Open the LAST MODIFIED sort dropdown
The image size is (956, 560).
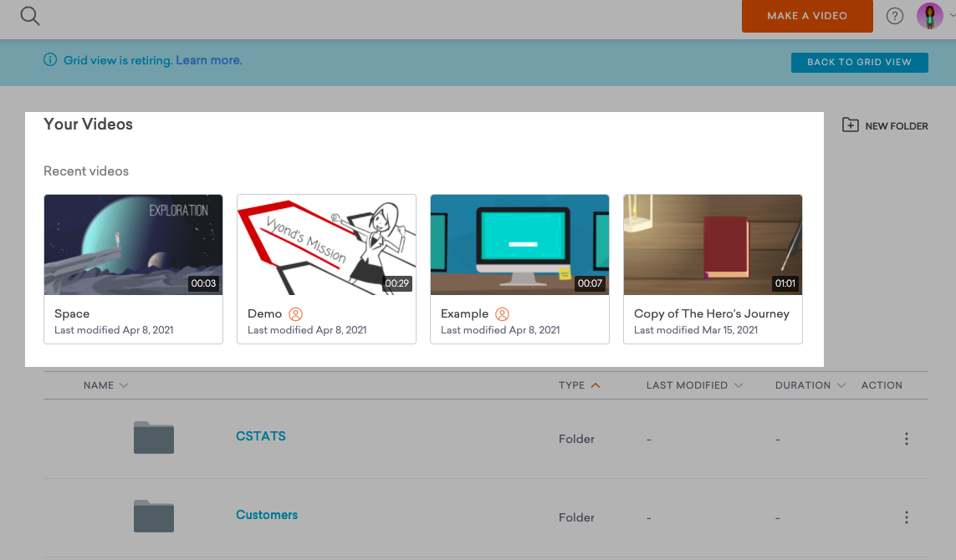(739, 385)
